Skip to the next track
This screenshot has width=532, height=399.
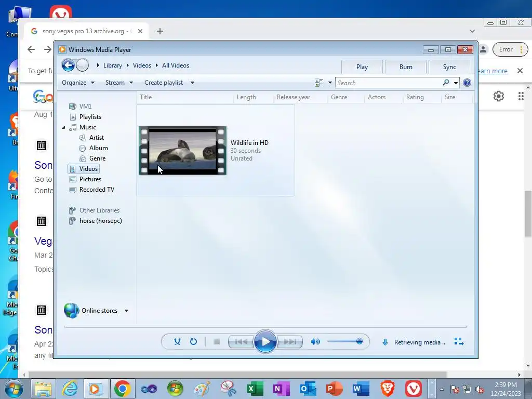coord(290,342)
